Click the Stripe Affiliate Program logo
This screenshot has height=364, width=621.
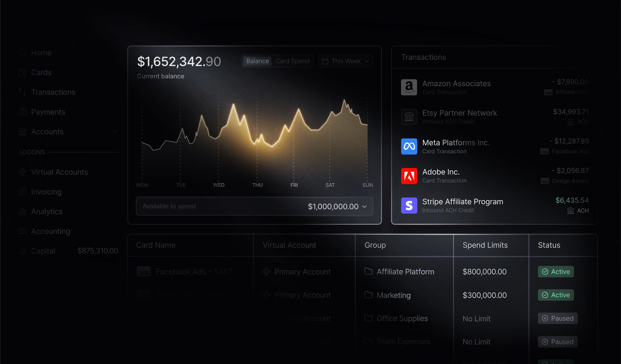[x=409, y=206]
